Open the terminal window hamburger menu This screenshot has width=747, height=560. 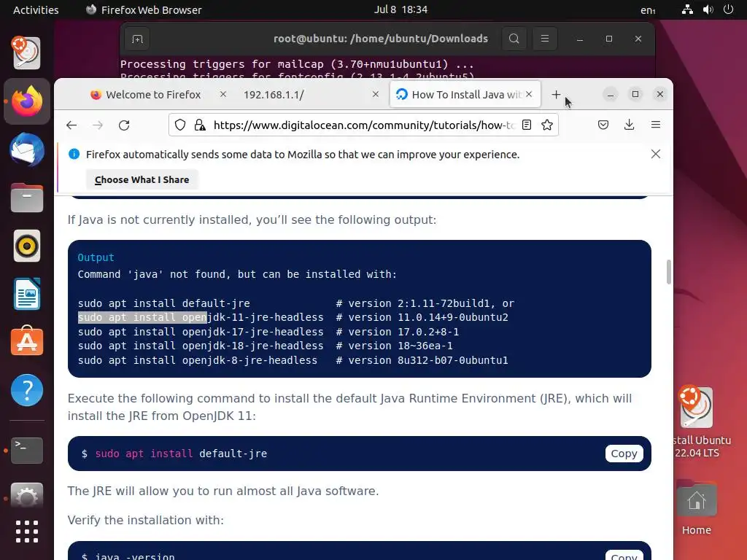(x=544, y=39)
